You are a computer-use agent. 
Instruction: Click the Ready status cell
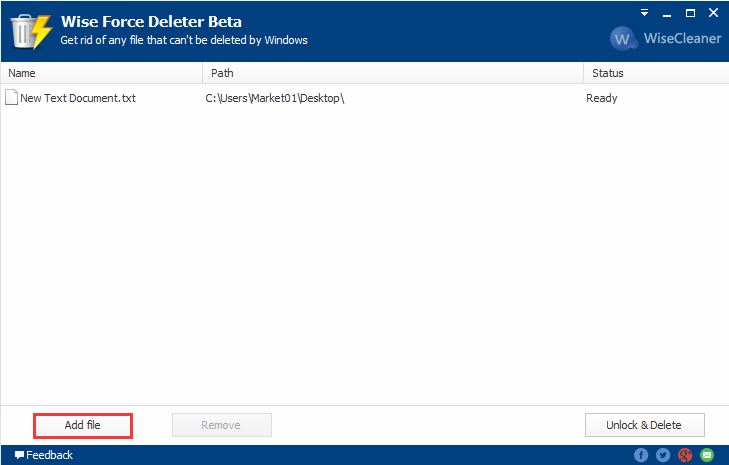tap(602, 98)
